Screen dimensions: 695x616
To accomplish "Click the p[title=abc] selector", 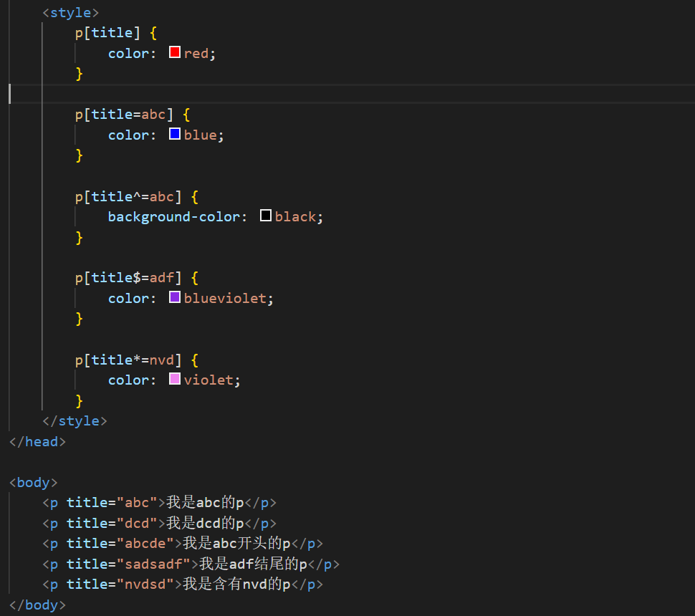I will tap(124, 114).
